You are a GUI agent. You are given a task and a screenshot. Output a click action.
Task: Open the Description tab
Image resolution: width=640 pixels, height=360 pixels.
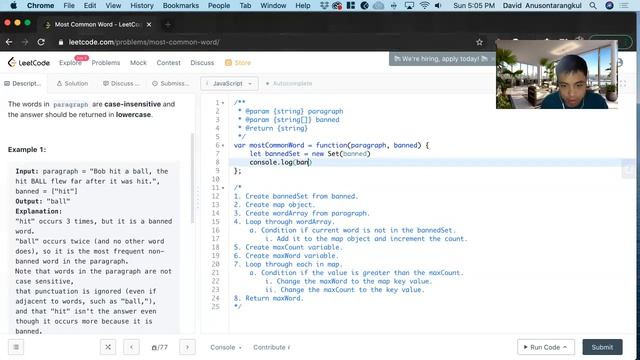22,83
